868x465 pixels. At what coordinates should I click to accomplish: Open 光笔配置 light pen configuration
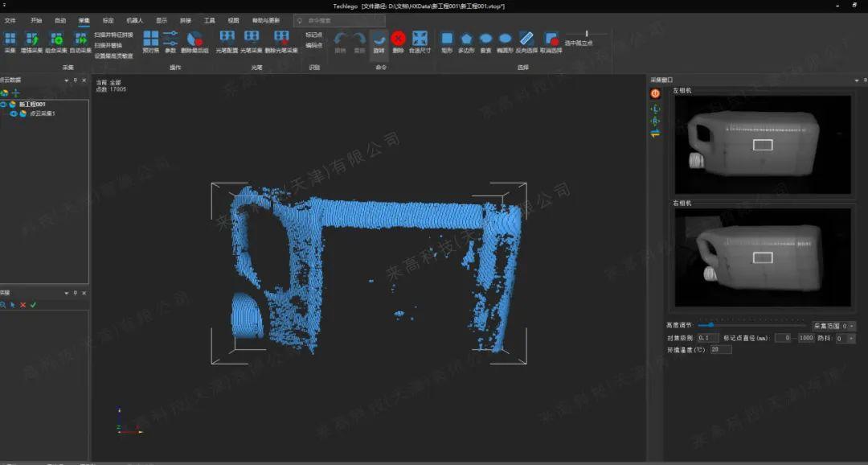[x=227, y=39]
